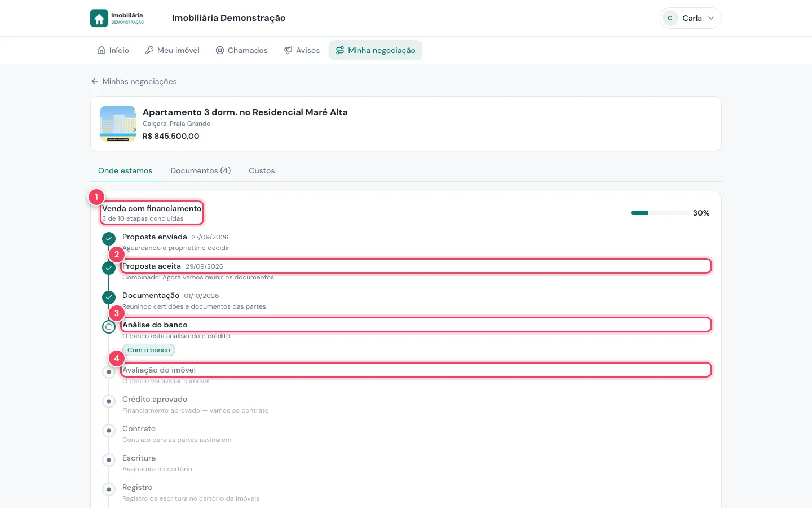Switch to Onde estamos tab

point(125,170)
